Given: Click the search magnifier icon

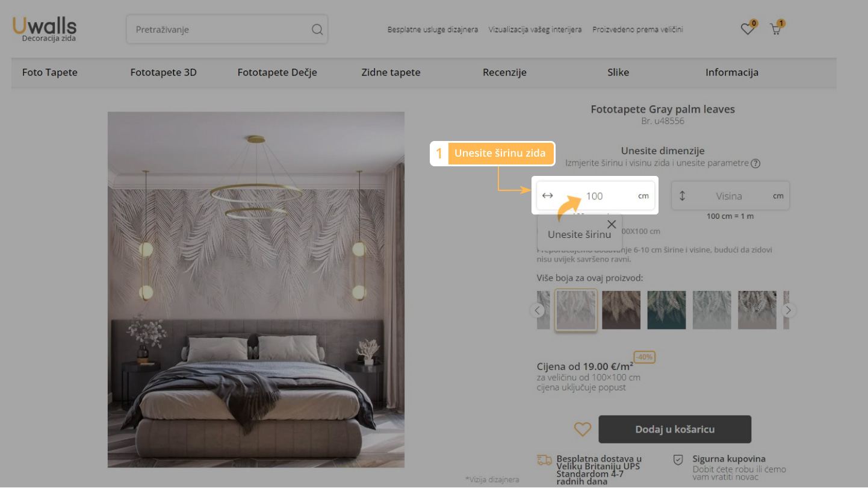Looking at the screenshot, I should pos(317,30).
